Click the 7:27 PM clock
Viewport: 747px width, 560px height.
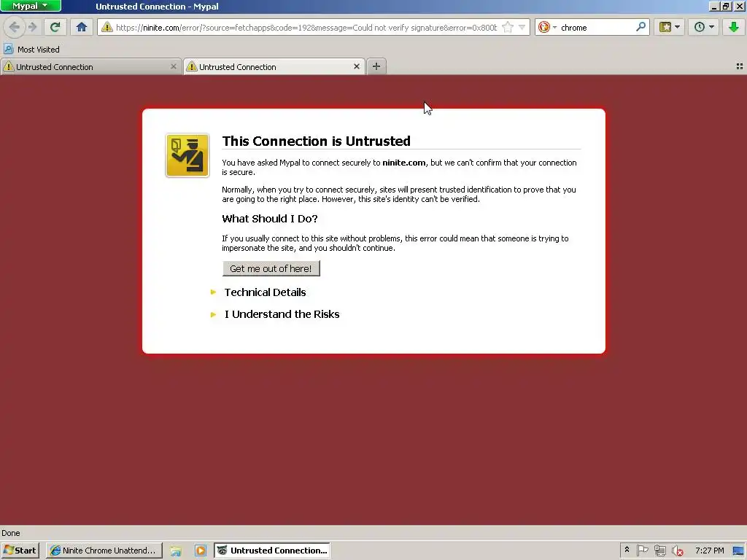point(709,551)
